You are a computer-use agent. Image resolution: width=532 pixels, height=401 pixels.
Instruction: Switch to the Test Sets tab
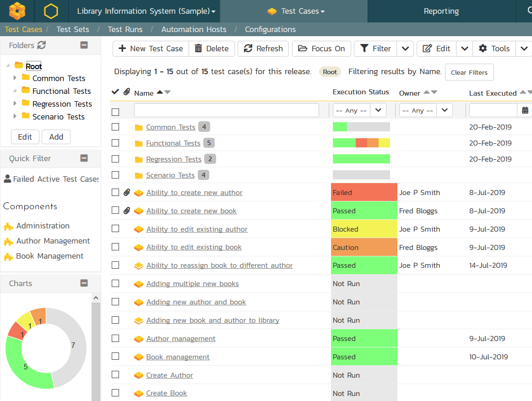(73, 29)
